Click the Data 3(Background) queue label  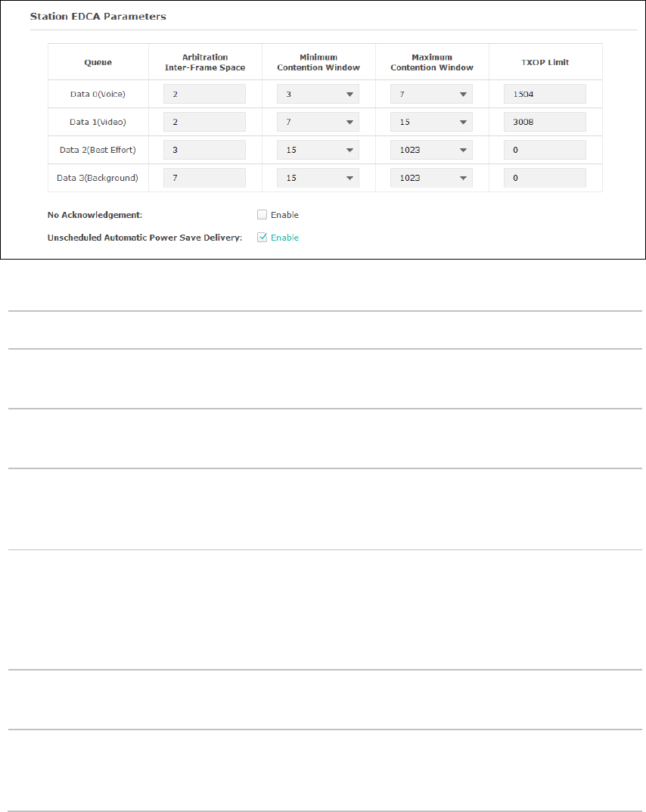coord(98,178)
